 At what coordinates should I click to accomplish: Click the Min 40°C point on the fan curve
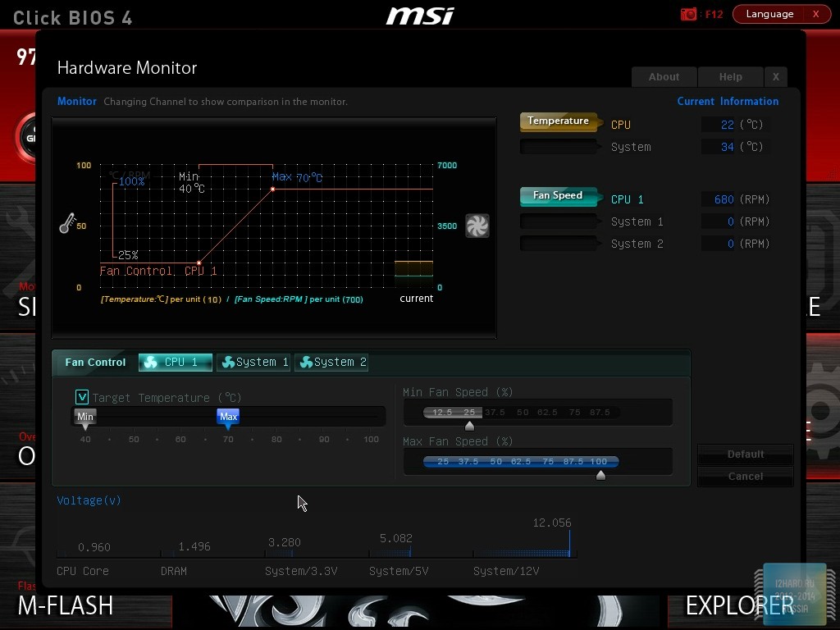point(199,262)
